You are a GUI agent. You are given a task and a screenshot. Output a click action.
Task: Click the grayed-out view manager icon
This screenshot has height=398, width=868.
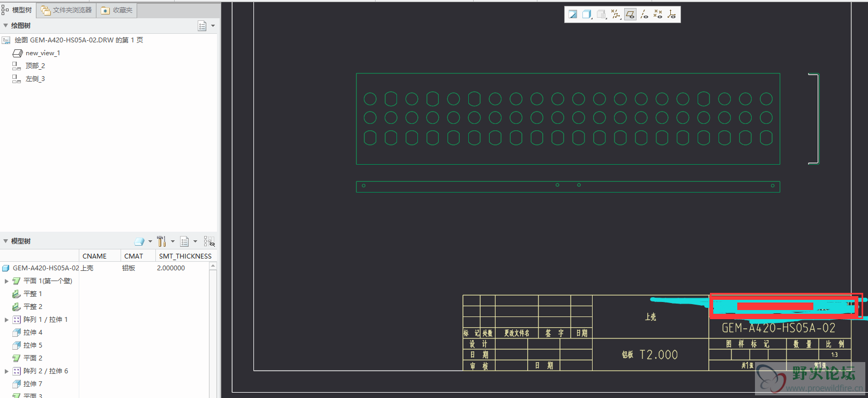(602, 14)
